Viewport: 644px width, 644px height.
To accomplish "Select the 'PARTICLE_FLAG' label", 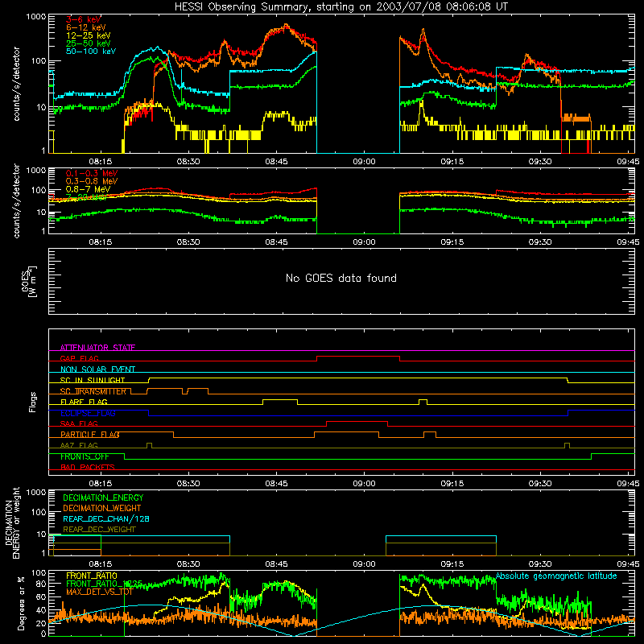I will click(x=90, y=434).
